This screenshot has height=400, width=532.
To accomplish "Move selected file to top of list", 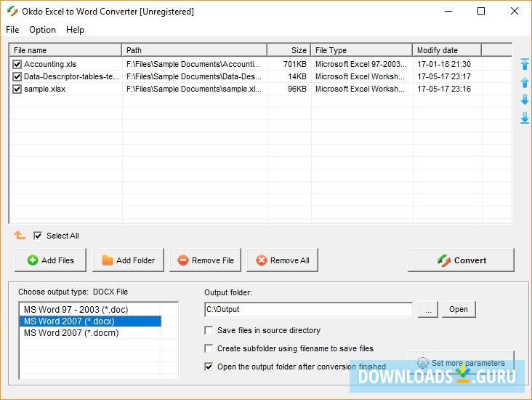I will click(525, 64).
